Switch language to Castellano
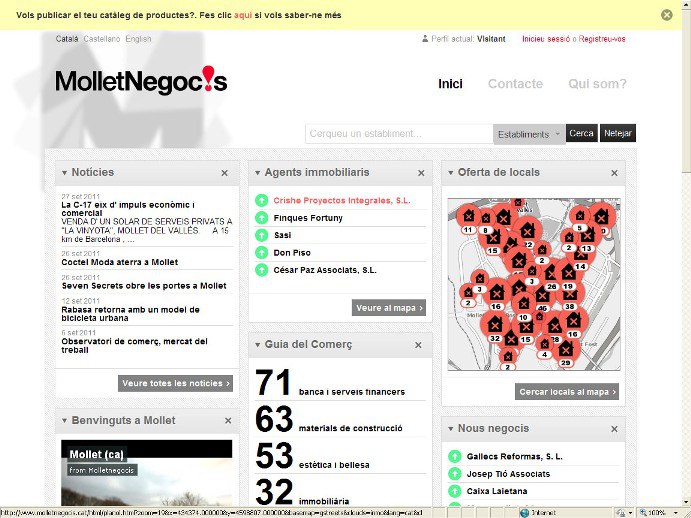 tap(102, 39)
